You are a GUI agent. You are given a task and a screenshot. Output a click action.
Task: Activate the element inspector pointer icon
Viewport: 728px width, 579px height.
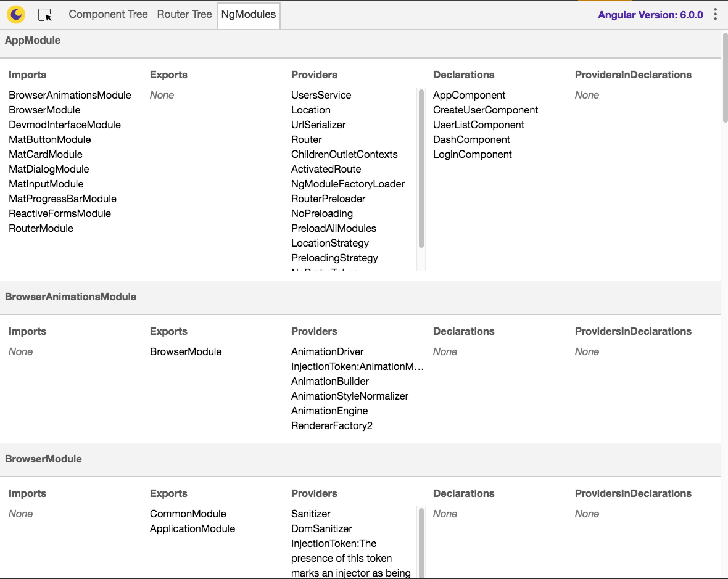(x=44, y=15)
